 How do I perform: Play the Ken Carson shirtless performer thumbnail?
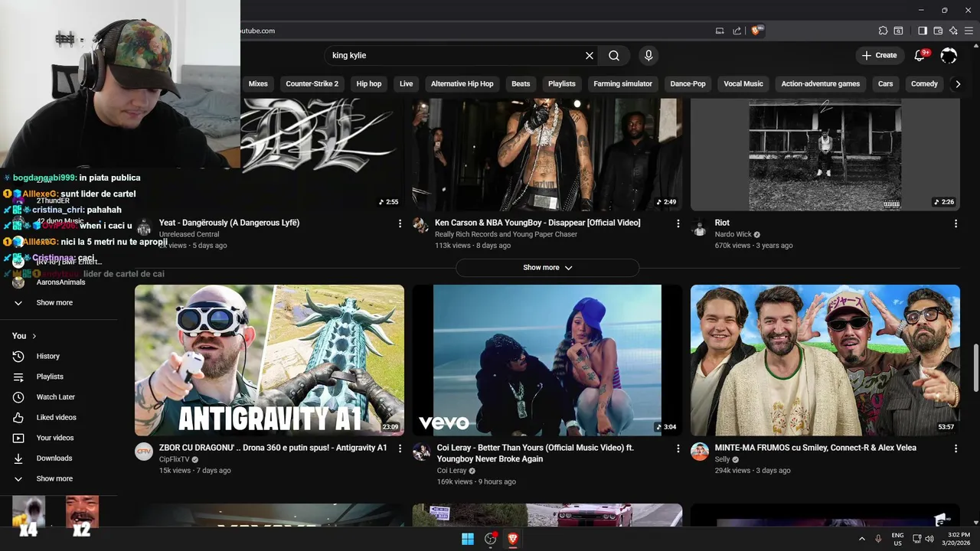[x=547, y=154]
